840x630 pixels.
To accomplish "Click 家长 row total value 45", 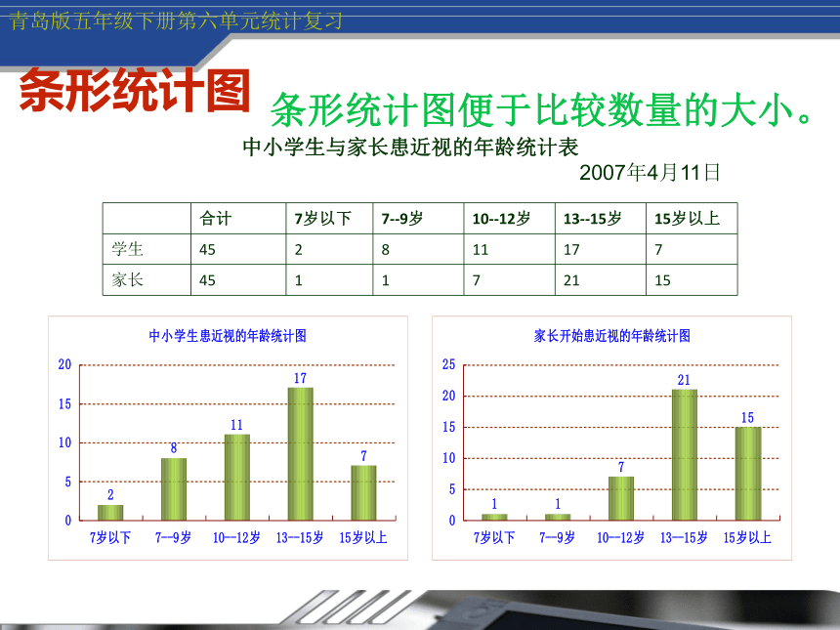I will coord(207,280).
